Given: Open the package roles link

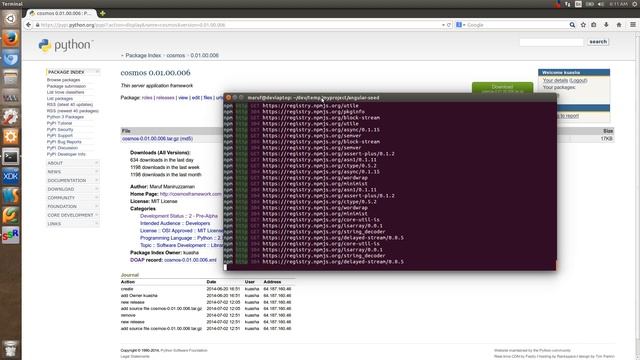Looking at the screenshot, I should (147, 98).
